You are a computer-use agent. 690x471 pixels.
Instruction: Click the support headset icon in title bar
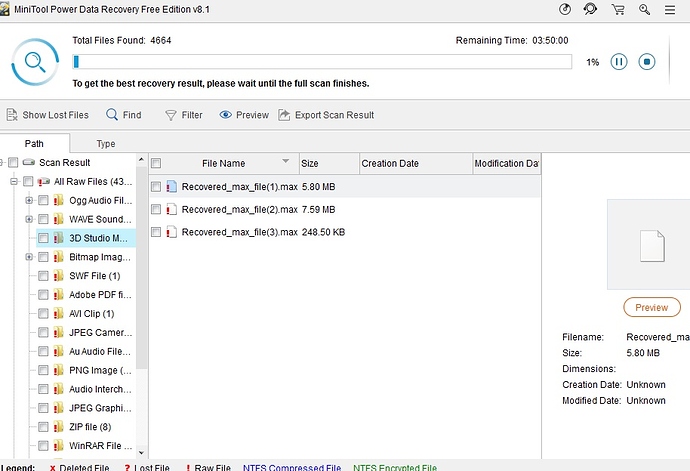[591, 9]
